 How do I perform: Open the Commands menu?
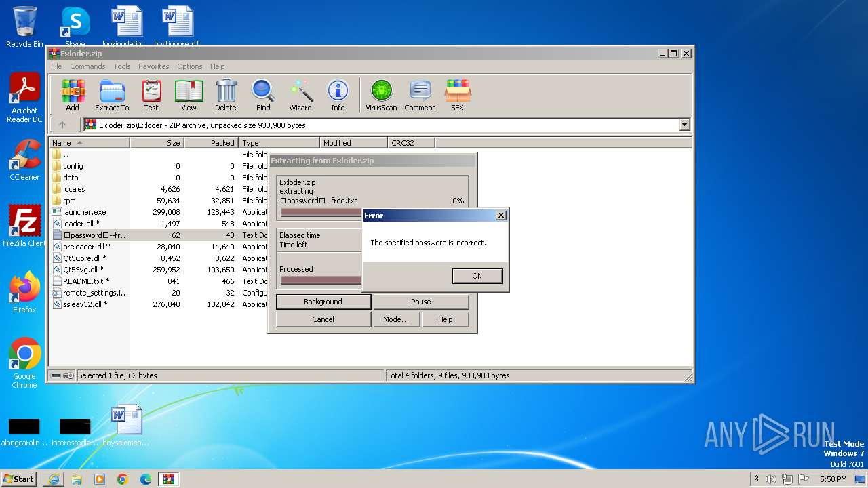tap(87, 66)
